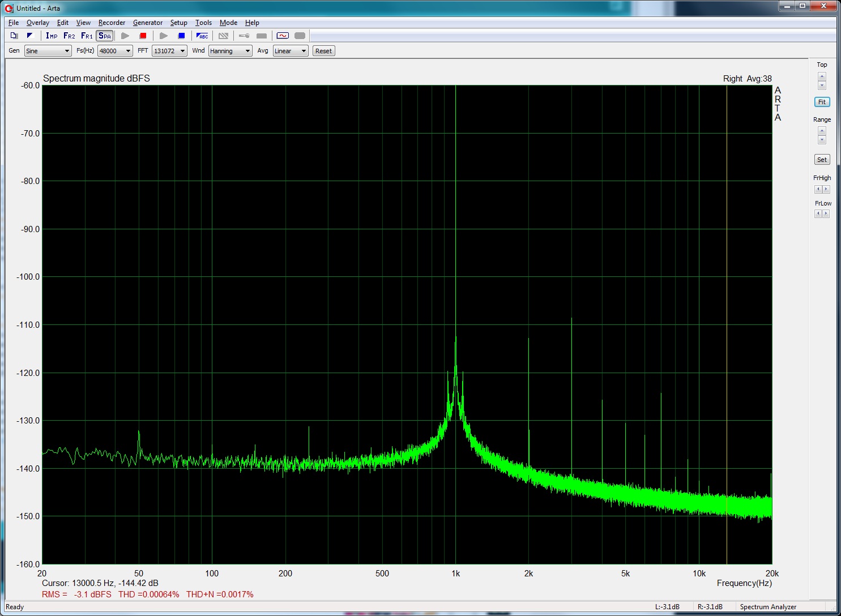Screen dimensions: 841x616
Task: Open the Setup menu
Action: pos(178,23)
